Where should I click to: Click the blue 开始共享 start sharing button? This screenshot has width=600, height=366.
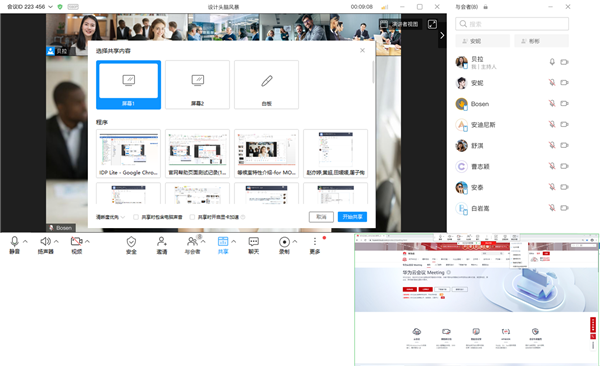coord(352,217)
